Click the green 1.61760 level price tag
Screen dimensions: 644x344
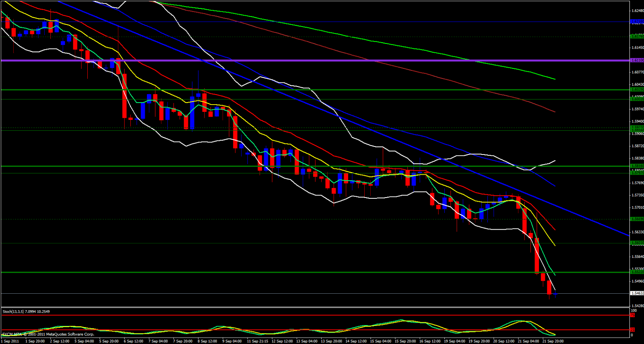[637, 36]
